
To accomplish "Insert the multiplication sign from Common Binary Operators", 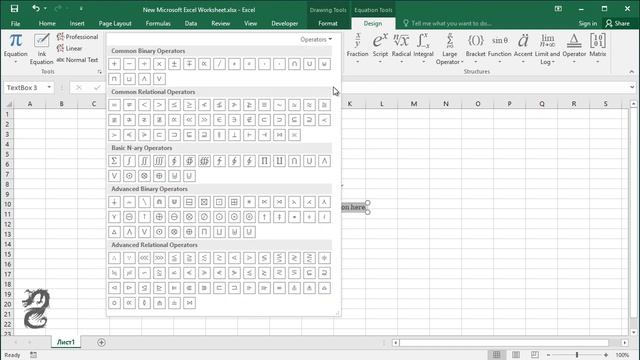I will [x=159, y=64].
